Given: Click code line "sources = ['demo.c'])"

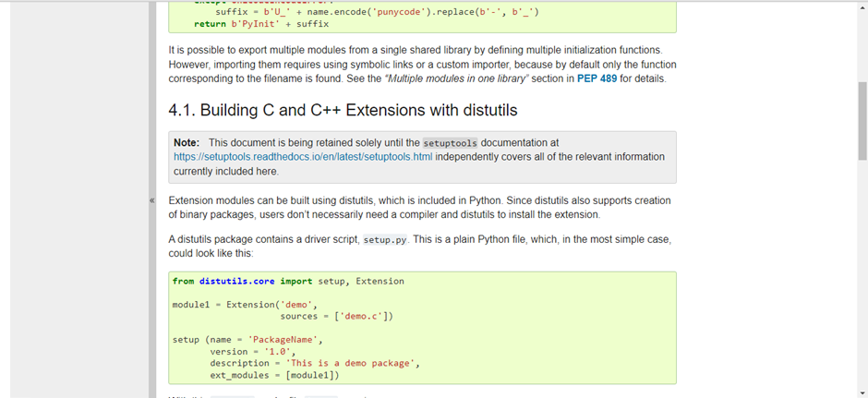Looking at the screenshot, I should tap(336, 316).
